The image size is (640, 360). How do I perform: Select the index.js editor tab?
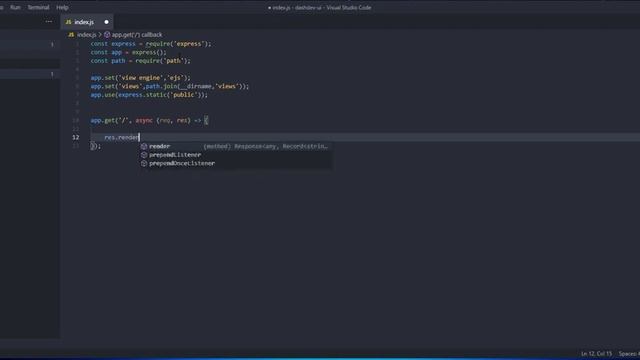point(87,22)
